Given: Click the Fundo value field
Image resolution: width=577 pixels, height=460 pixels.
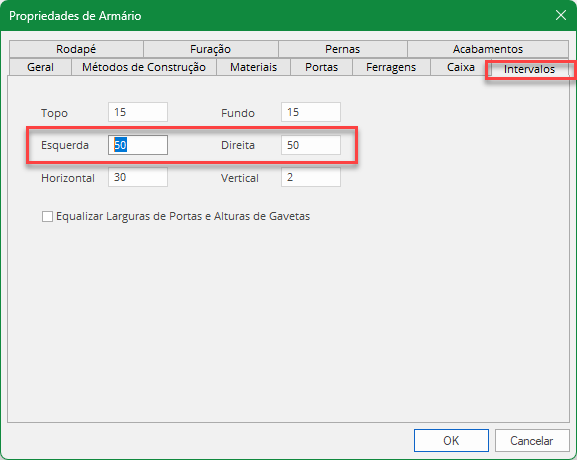Looking at the screenshot, I should pyautogui.click(x=311, y=112).
